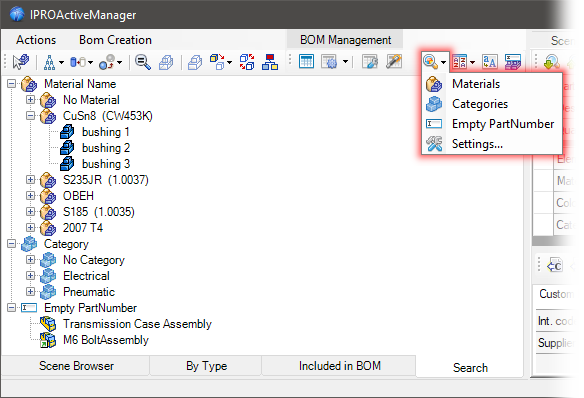Click the green arrow magnifier icon at right
584x398 pixels.
click(x=552, y=62)
